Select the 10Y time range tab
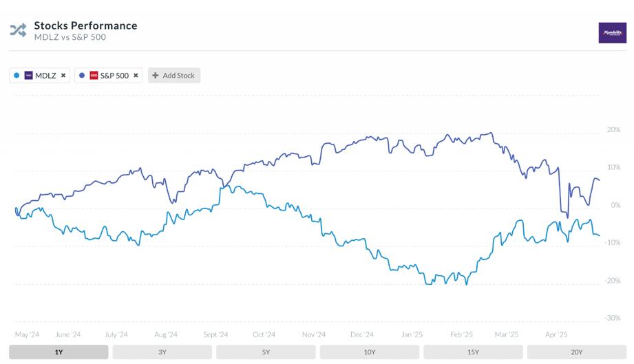The height and width of the screenshot is (364, 634). [x=370, y=352]
